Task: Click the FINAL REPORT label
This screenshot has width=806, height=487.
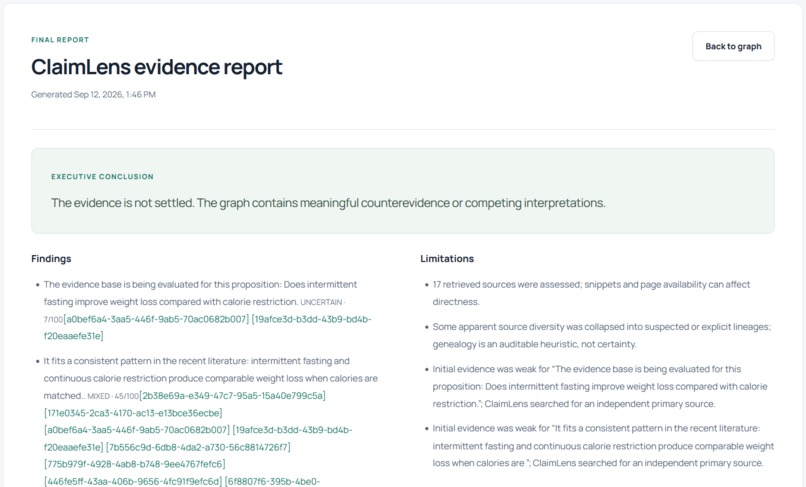Action: click(60, 40)
